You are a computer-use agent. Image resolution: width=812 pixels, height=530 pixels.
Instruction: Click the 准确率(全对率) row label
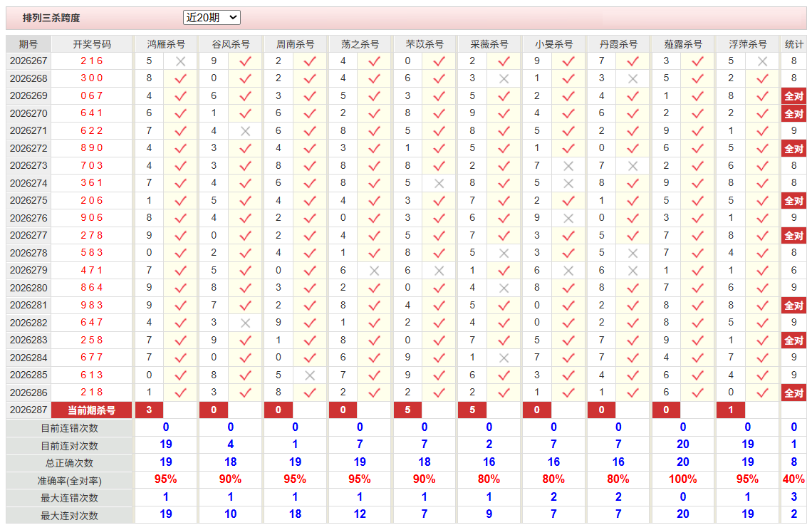[x=69, y=481]
